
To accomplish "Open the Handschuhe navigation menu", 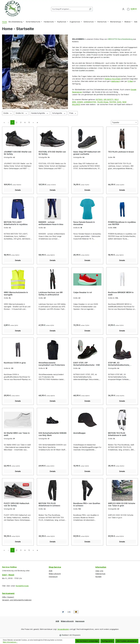I will (x=49, y=22).
